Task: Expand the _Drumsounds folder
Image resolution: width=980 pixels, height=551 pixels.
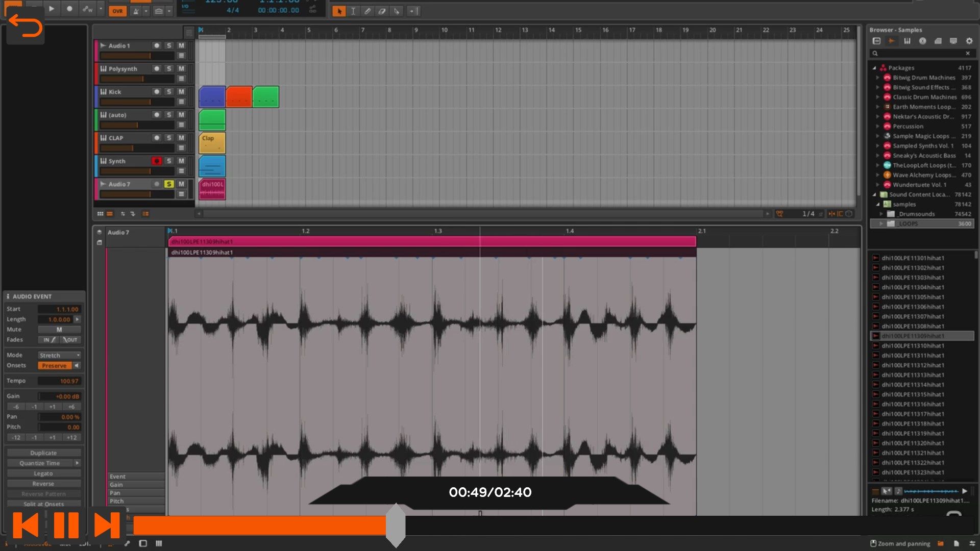Action: [881, 214]
